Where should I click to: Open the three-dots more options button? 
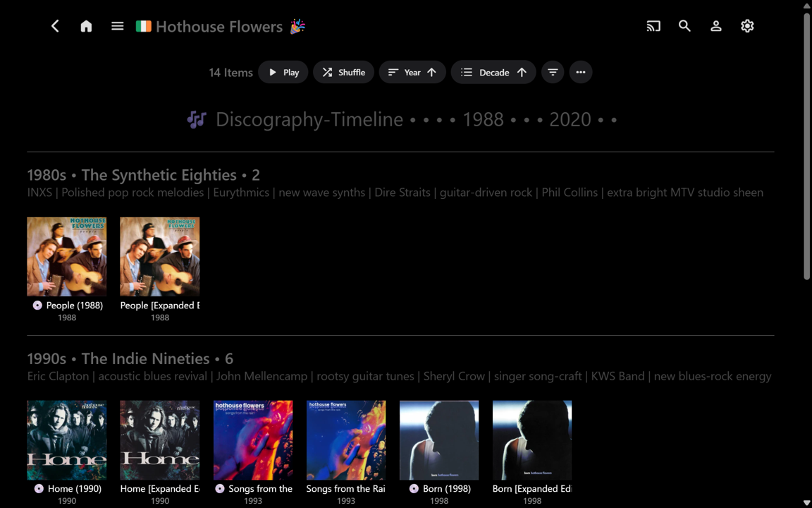[581, 72]
